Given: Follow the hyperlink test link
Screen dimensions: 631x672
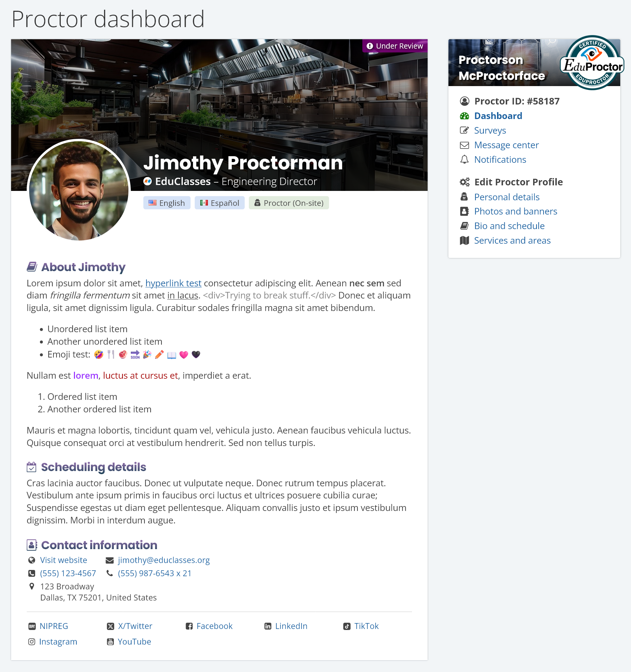Looking at the screenshot, I should tap(173, 283).
